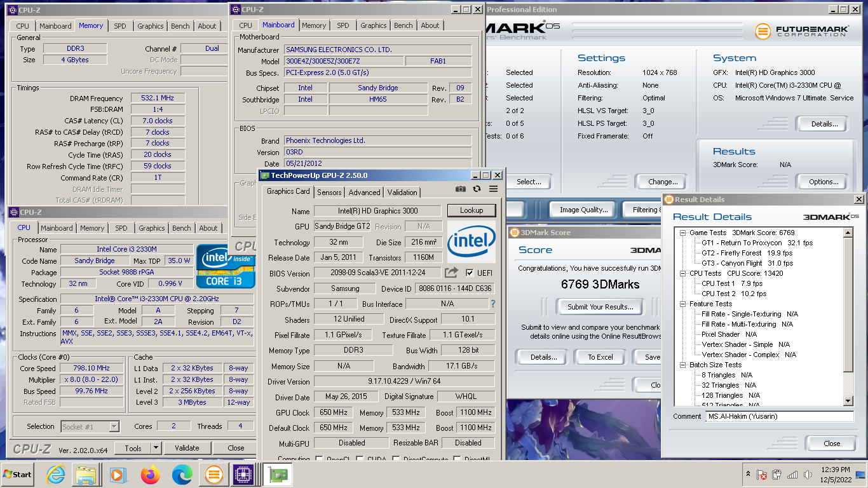Click the Bus Interface question mark icon
Screen dimensions: 868x488
coord(492,304)
